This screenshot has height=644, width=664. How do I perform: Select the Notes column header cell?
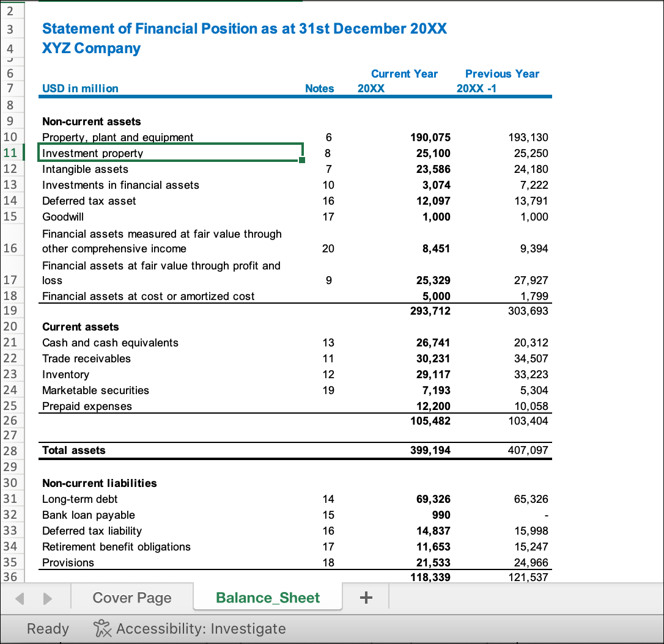click(x=320, y=88)
